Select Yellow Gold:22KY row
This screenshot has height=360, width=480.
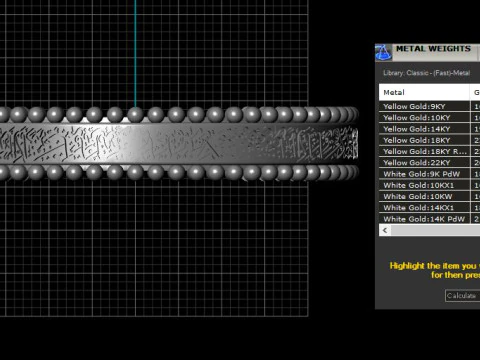429,163
